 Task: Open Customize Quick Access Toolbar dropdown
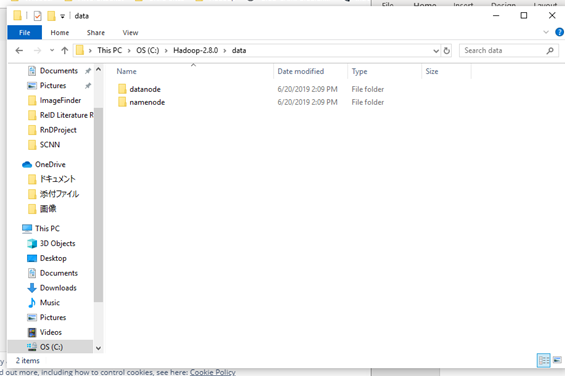[x=62, y=16]
